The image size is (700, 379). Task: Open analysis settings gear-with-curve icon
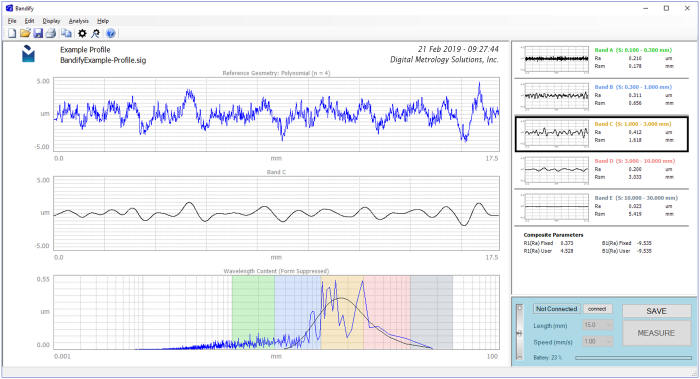coord(96,33)
